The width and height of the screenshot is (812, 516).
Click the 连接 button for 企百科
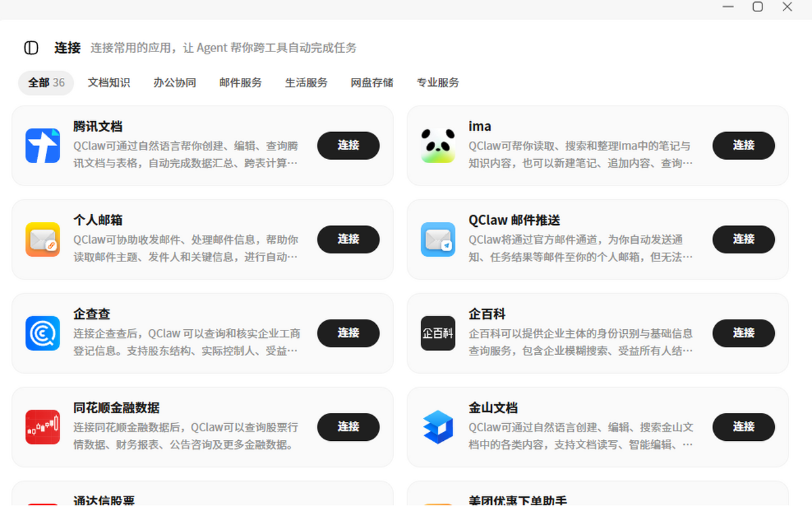(x=744, y=333)
